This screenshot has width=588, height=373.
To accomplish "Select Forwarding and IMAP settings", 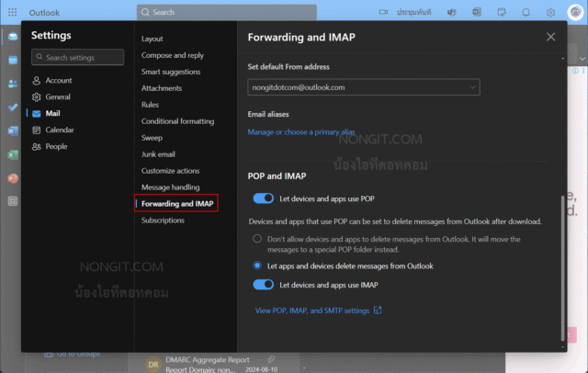I will (177, 204).
